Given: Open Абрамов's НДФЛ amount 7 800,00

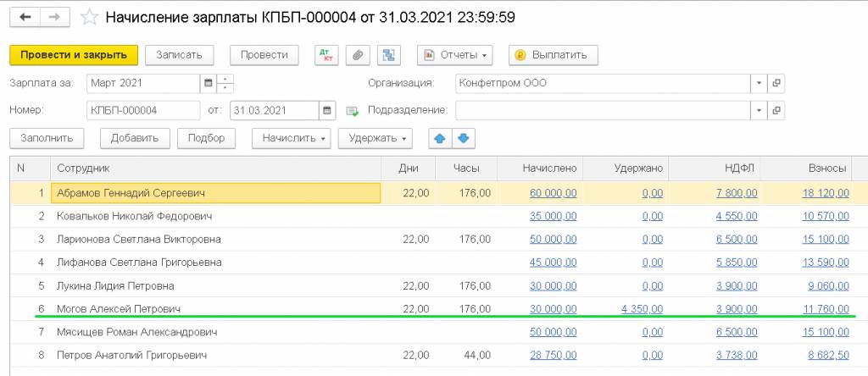Looking at the screenshot, I should (737, 193).
